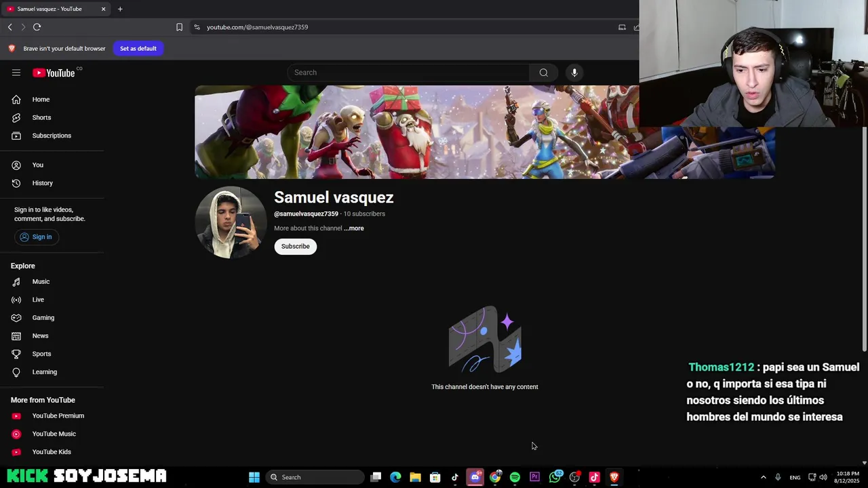
Task: Click the taskbar Search box
Action: (315, 477)
